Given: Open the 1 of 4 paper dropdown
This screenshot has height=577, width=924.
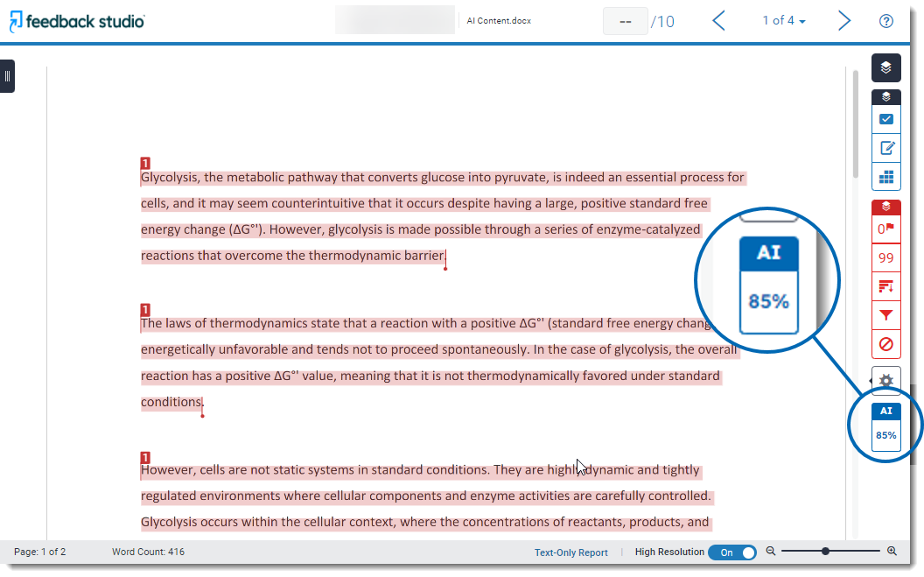Looking at the screenshot, I should click(x=784, y=21).
